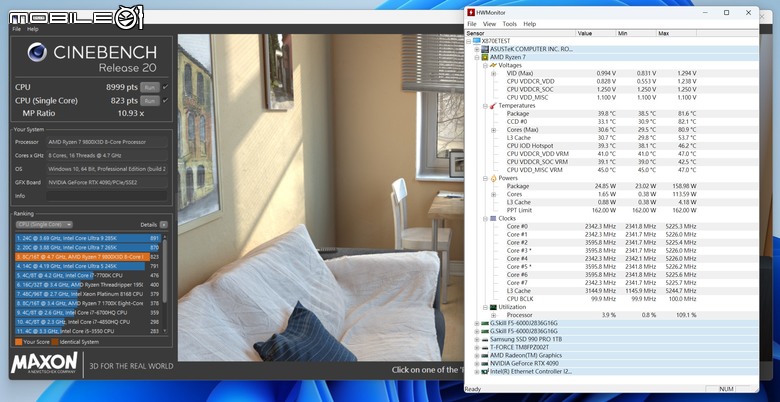The image size is (780, 402).
Task: Select the CPU IOD Hotspot row
Action: pos(612,146)
